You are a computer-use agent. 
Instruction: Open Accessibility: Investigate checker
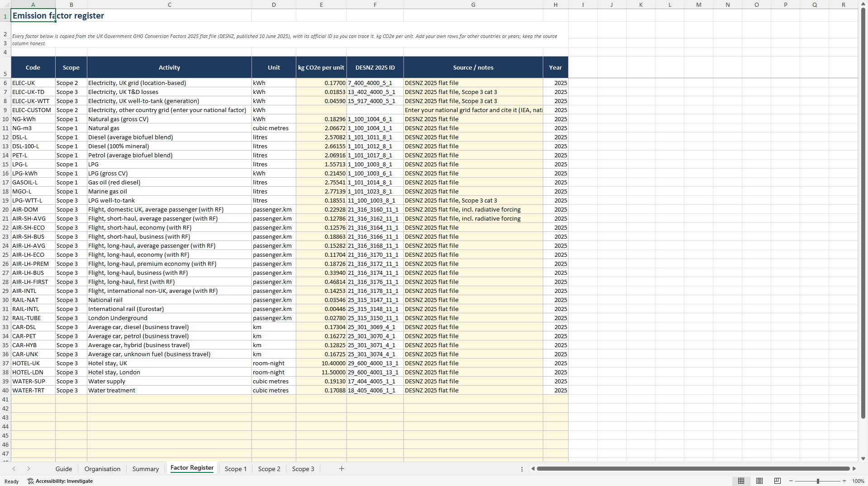click(x=60, y=481)
